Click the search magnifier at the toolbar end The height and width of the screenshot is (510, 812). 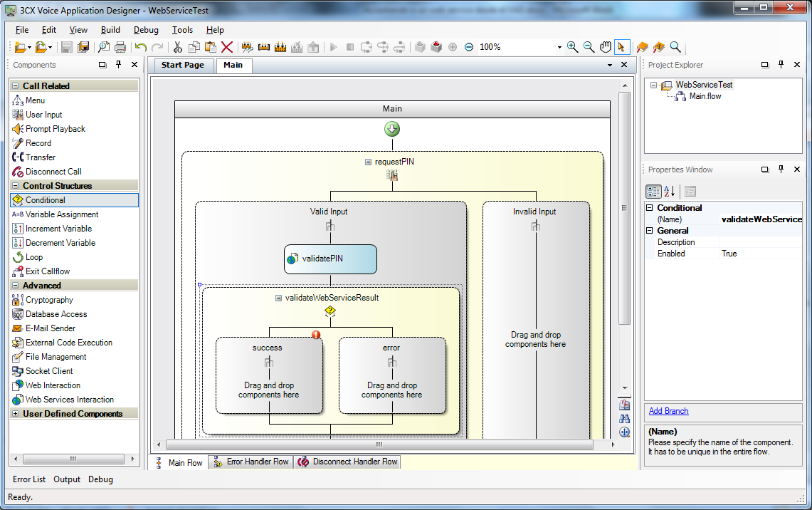tap(675, 47)
